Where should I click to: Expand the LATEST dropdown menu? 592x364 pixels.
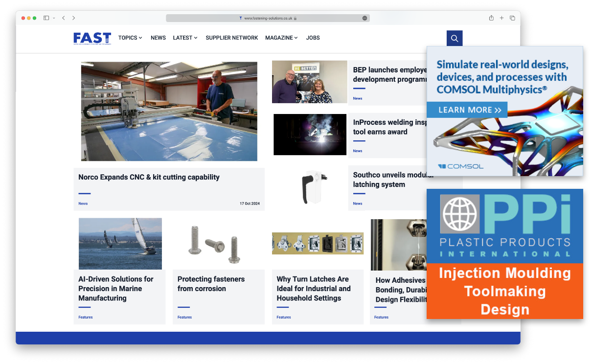click(185, 38)
